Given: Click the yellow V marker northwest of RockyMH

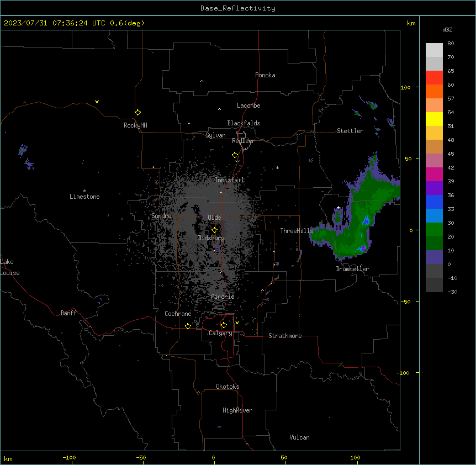Looking at the screenshot, I should [97, 102].
